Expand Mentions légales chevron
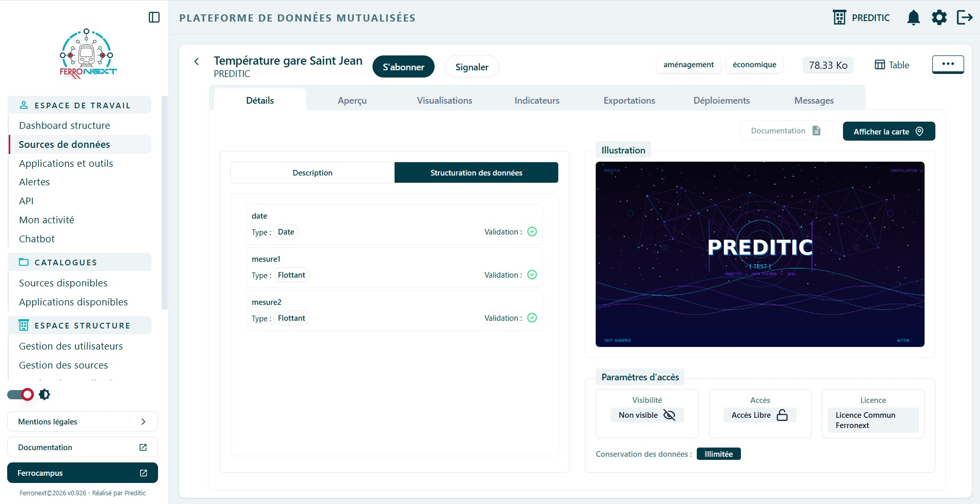Viewport: 980px width, 504px height. [x=143, y=421]
